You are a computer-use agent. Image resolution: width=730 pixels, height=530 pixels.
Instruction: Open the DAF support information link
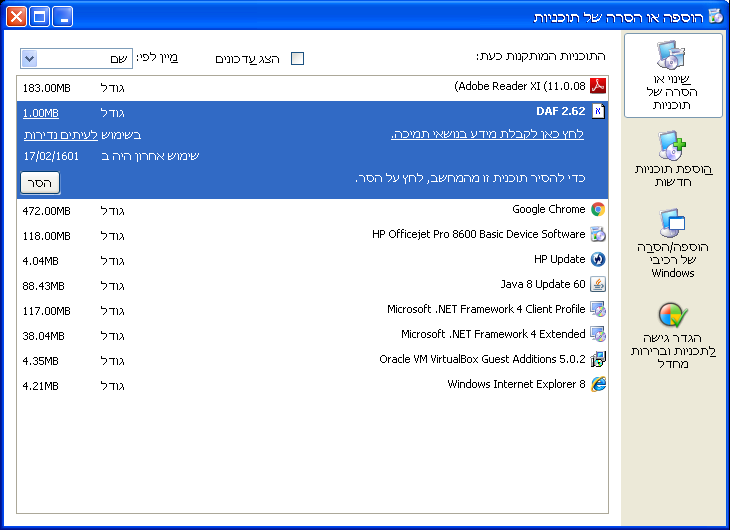tap(487, 134)
